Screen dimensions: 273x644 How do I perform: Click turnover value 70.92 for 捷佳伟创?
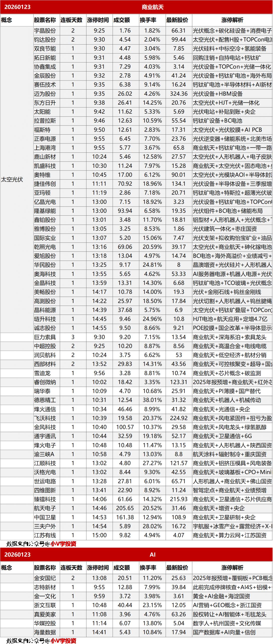click(125, 184)
